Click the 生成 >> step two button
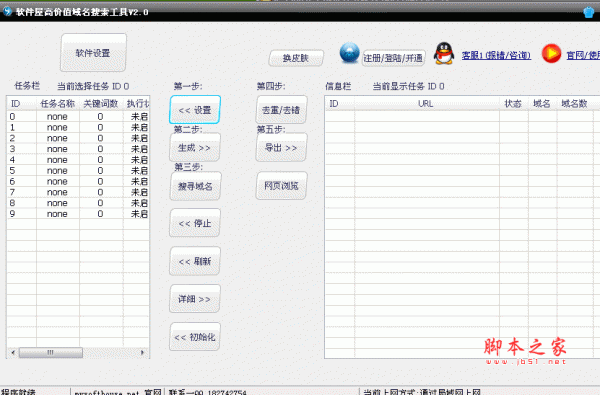Viewport: 600px width, 395px height. 195,148
